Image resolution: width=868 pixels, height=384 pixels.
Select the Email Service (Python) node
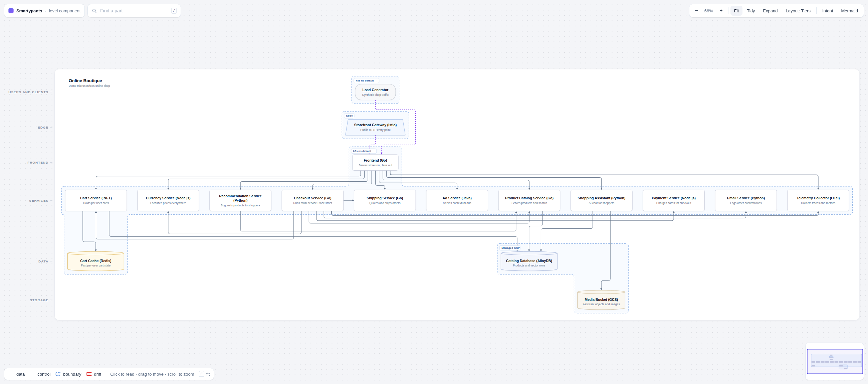click(x=746, y=200)
